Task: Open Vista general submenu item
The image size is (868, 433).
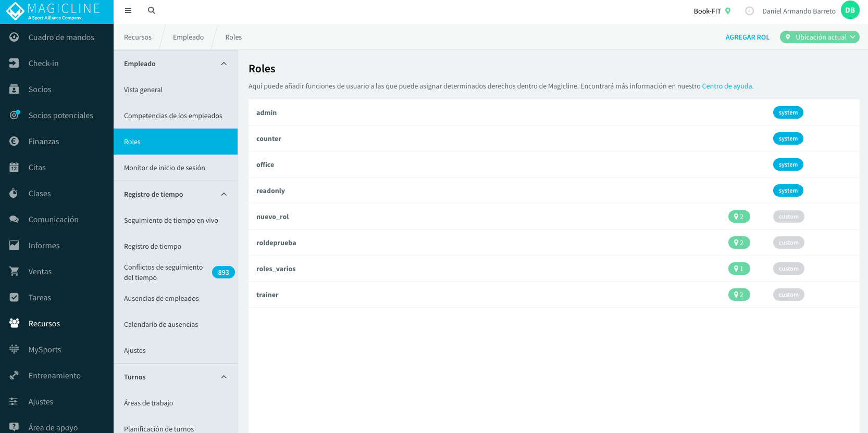Action: click(x=176, y=90)
